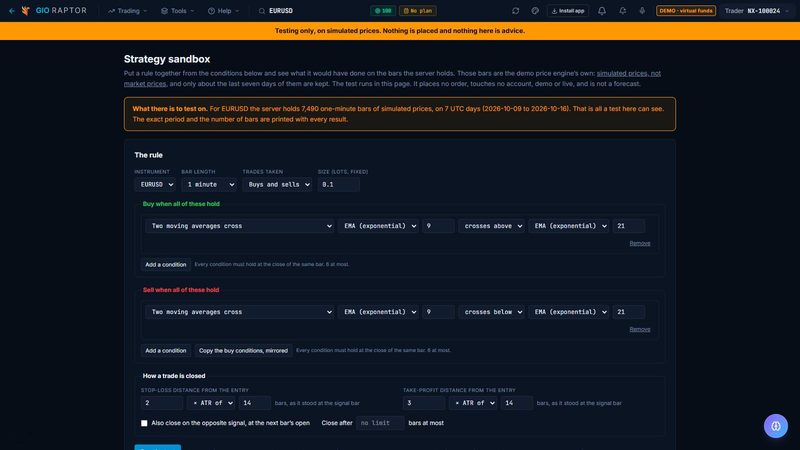The width and height of the screenshot is (800, 450).
Task: Click the microphone icon
Action: tap(642, 11)
